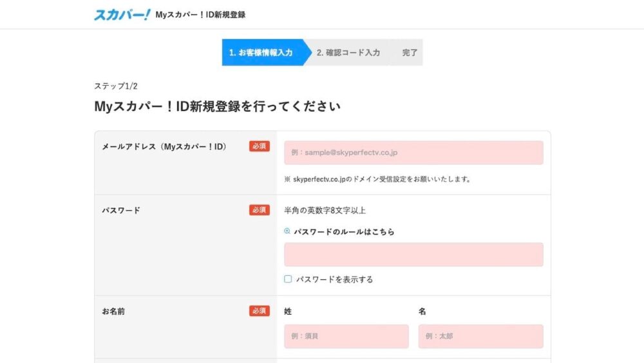Click the 必須 badge on the password row
Image resolution: width=644 pixels, height=363 pixels.
[259, 210]
